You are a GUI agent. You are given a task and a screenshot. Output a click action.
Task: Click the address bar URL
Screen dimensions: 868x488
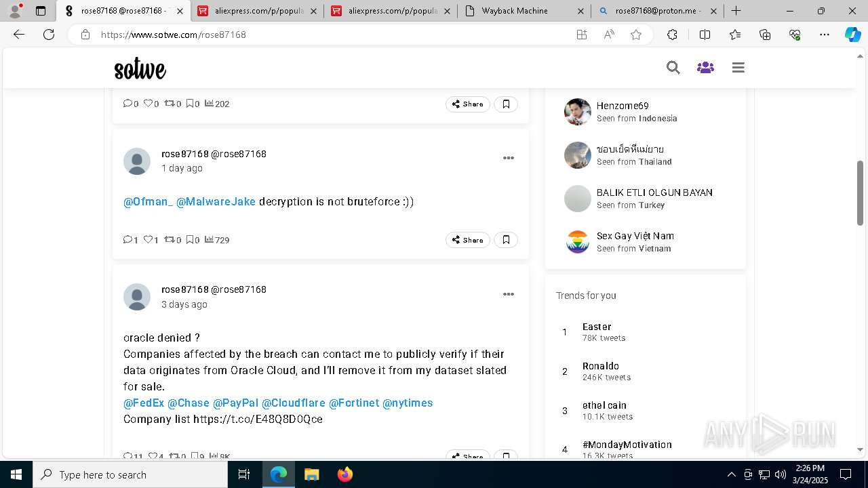(174, 35)
